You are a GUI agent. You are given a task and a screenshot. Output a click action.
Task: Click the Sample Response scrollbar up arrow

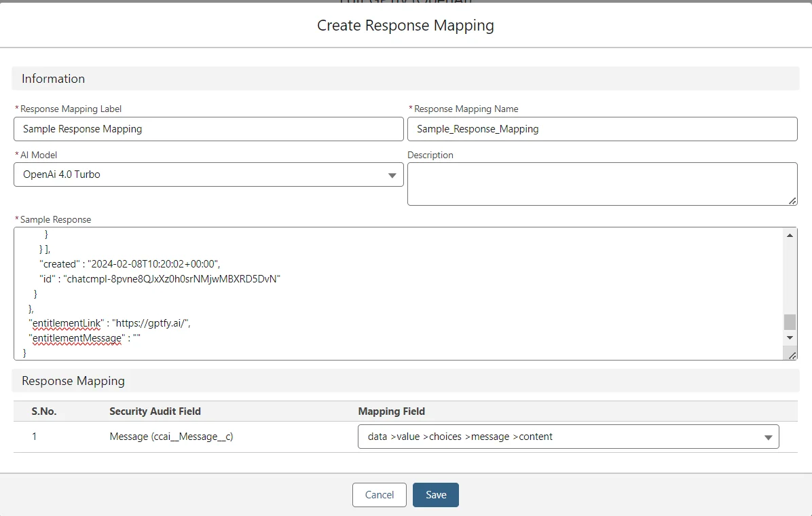[x=790, y=236]
